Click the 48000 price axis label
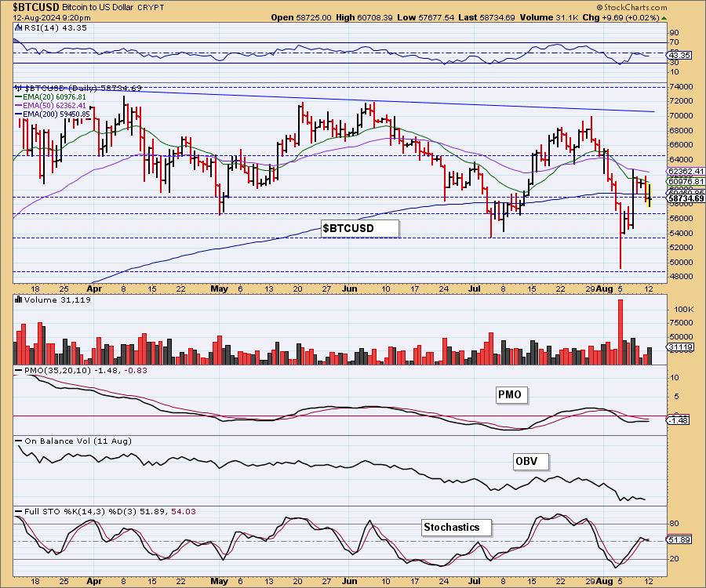 pyautogui.click(x=681, y=276)
